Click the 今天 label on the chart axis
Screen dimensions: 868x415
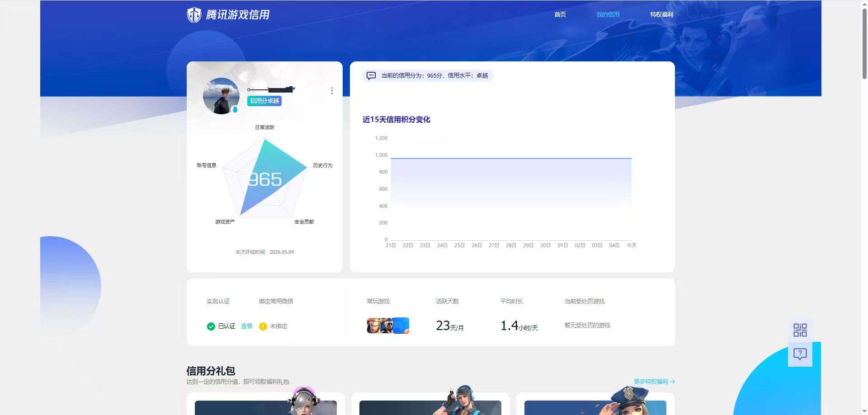tap(632, 245)
